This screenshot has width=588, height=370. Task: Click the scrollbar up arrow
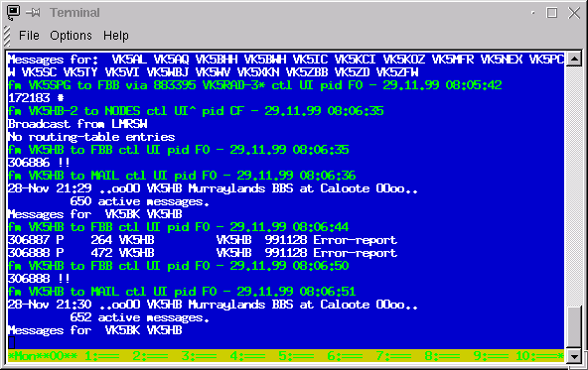tap(574, 59)
